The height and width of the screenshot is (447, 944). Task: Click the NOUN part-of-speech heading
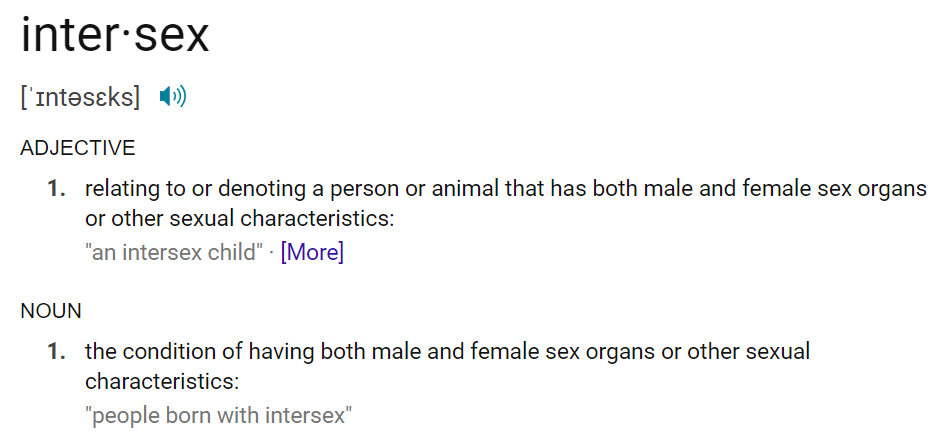(x=51, y=311)
